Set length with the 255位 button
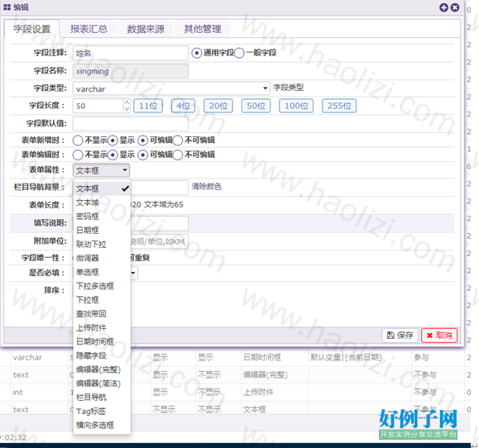 (339, 106)
